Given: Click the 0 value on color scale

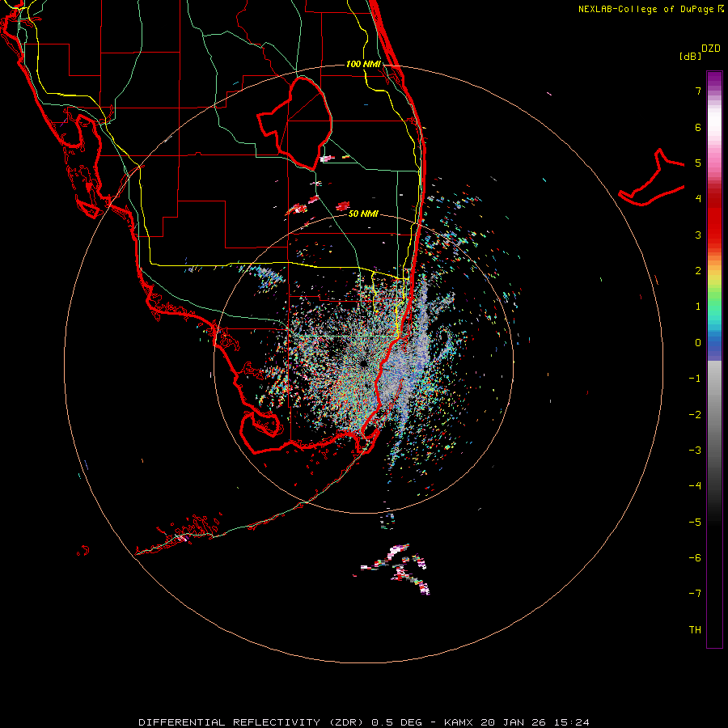Looking at the screenshot, I should pyautogui.click(x=698, y=343).
